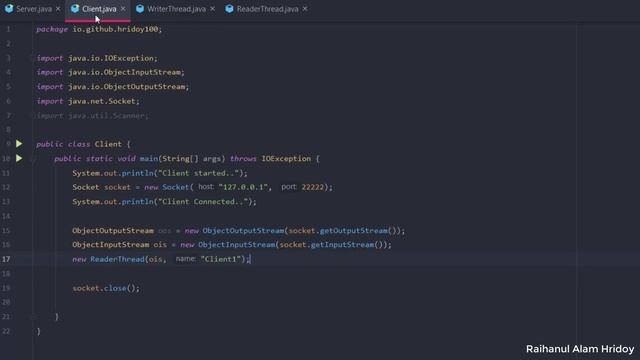Screen dimensions: 640x360
Task: Close the ReaderThread.java tab
Action: click(x=305, y=9)
